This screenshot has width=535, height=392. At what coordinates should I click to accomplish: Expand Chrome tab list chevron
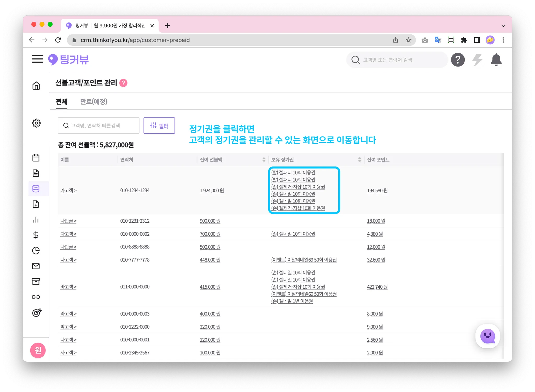click(503, 26)
